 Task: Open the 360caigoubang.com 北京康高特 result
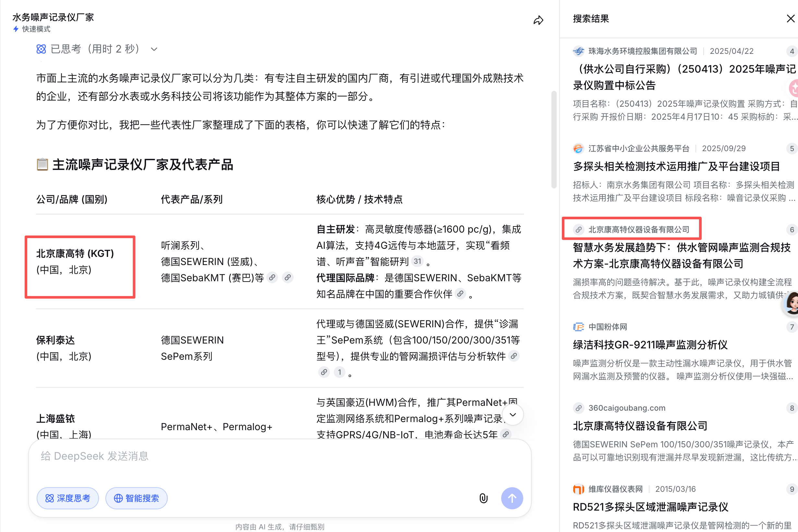point(640,426)
